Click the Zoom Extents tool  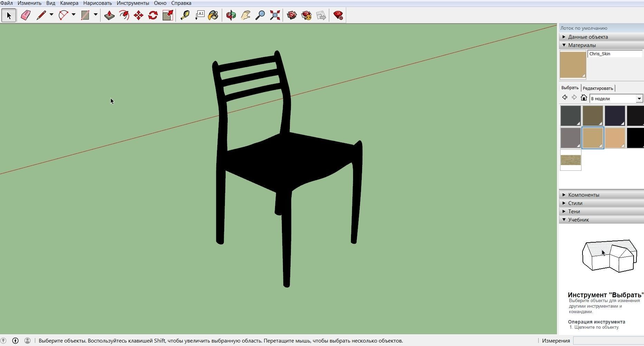(275, 15)
